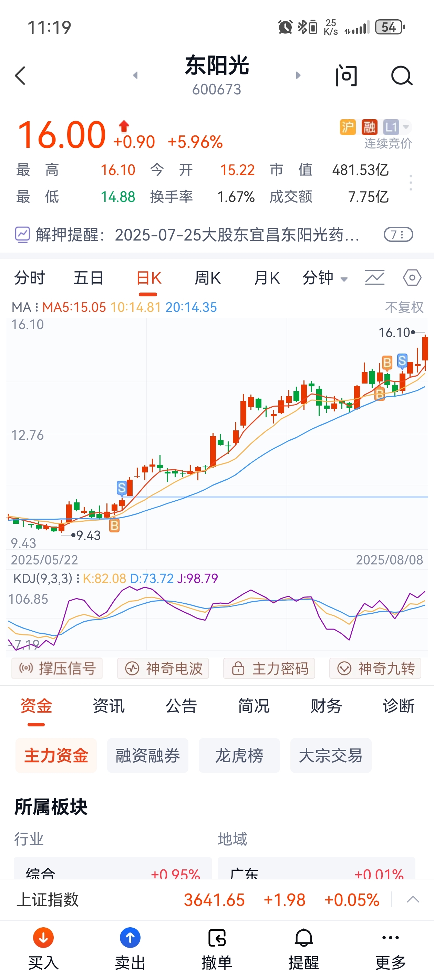Switch to 公告 tab

182,706
